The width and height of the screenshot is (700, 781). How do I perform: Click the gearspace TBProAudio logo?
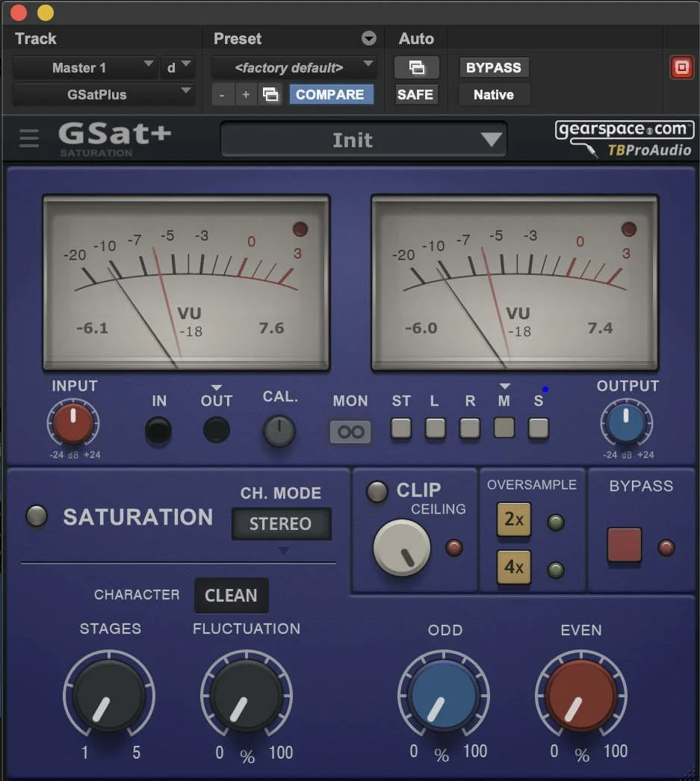625,139
